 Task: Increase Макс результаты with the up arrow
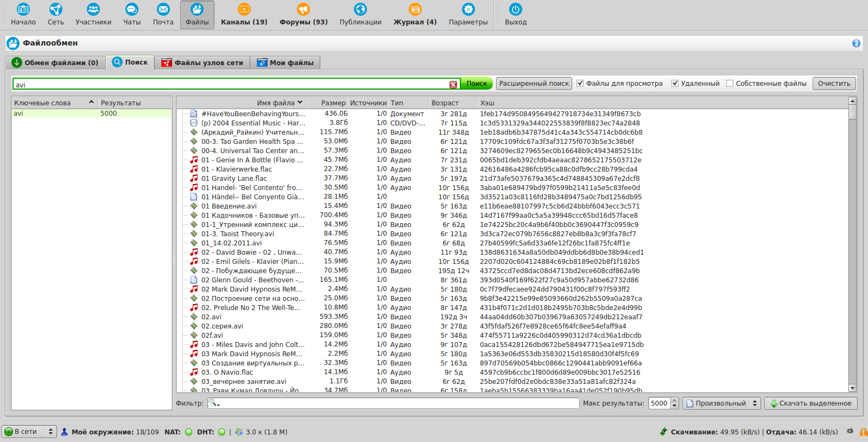pyautogui.click(x=675, y=401)
